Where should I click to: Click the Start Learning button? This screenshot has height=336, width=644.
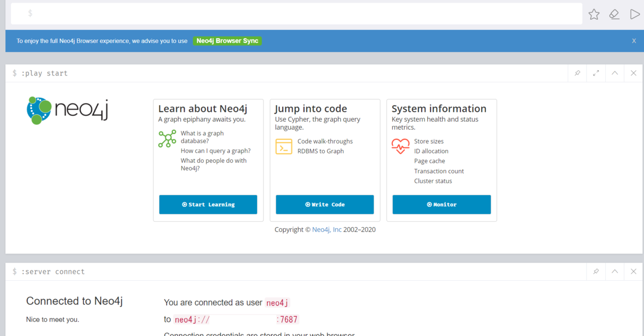[208, 205]
